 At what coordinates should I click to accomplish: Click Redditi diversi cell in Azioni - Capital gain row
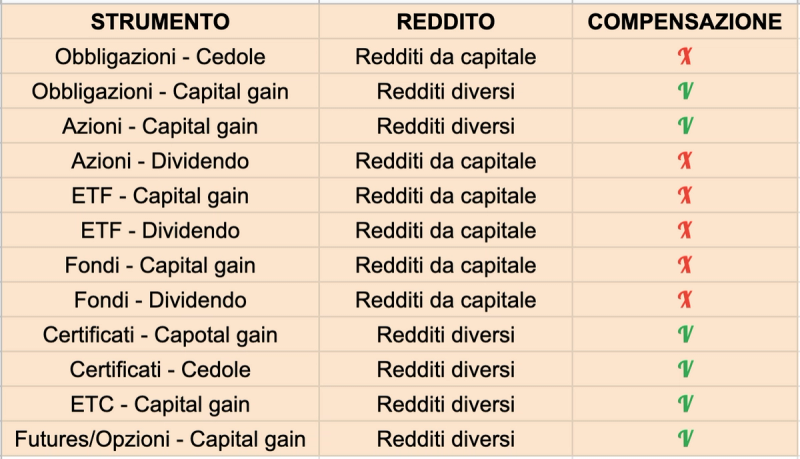coord(445,126)
